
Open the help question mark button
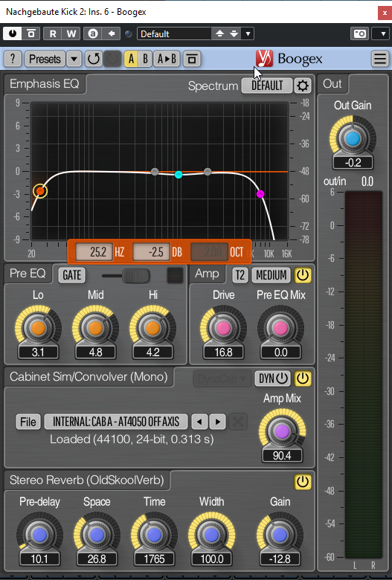coord(13,59)
